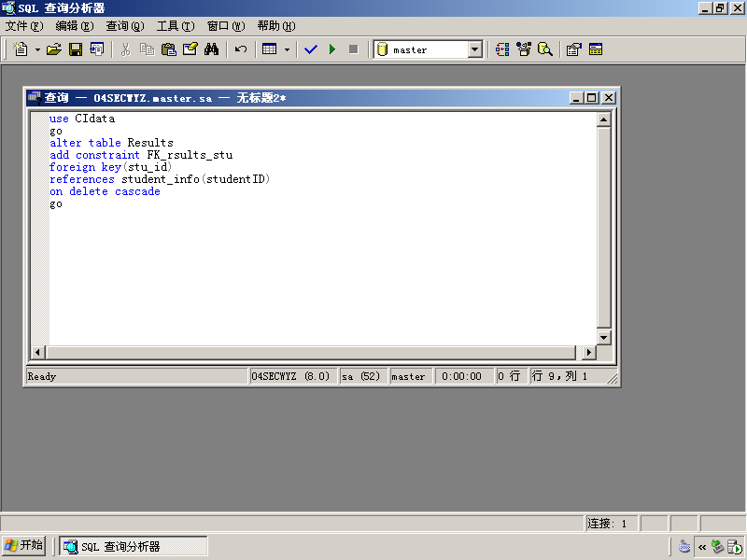Click the query editor's scroll down arrow

[603, 338]
